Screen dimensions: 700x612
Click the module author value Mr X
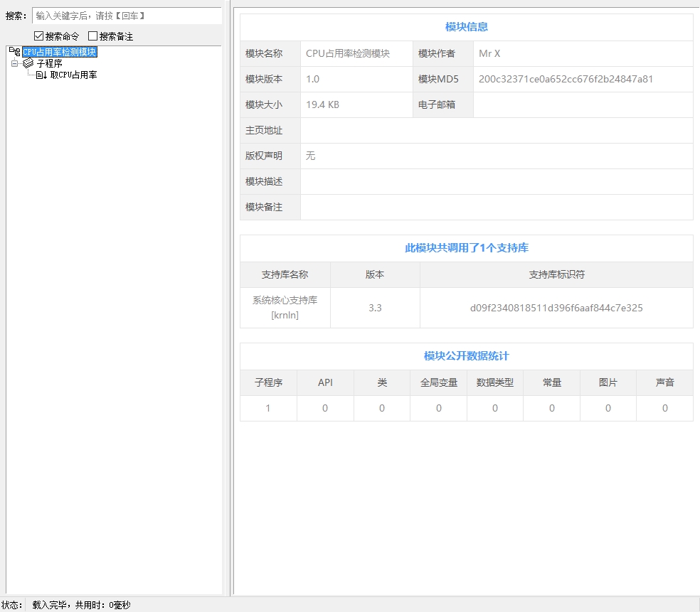(x=489, y=53)
